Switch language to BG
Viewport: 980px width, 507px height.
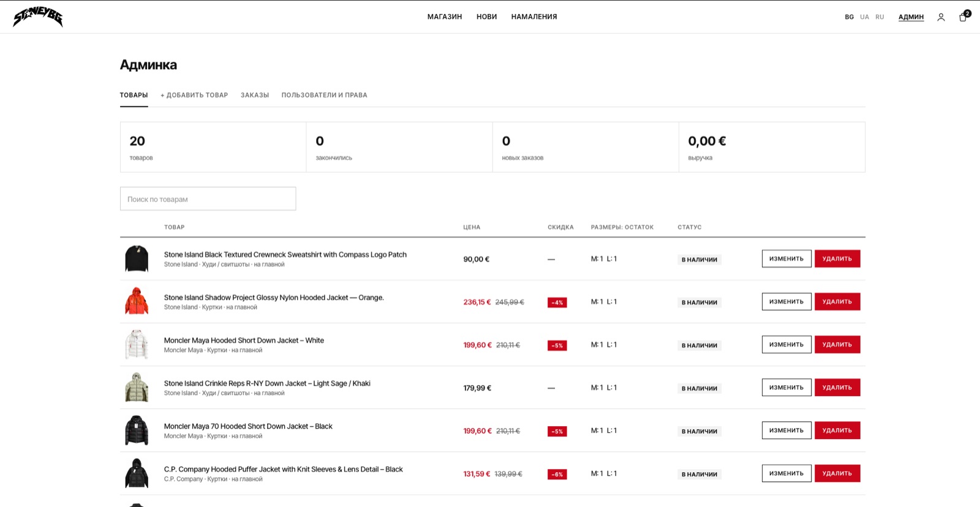(x=850, y=17)
